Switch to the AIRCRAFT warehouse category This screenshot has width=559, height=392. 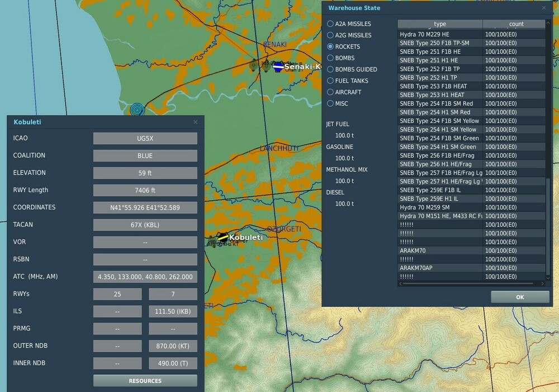click(x=330, y=92)
